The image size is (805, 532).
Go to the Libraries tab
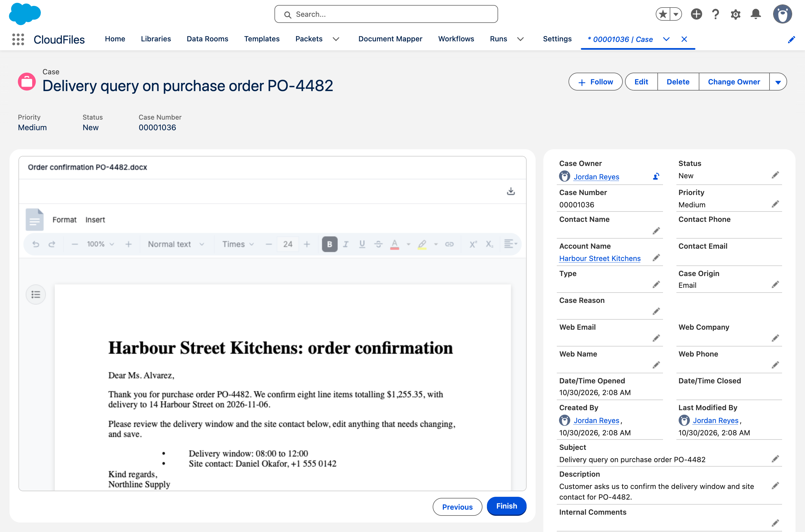click(x=156, y=39)
